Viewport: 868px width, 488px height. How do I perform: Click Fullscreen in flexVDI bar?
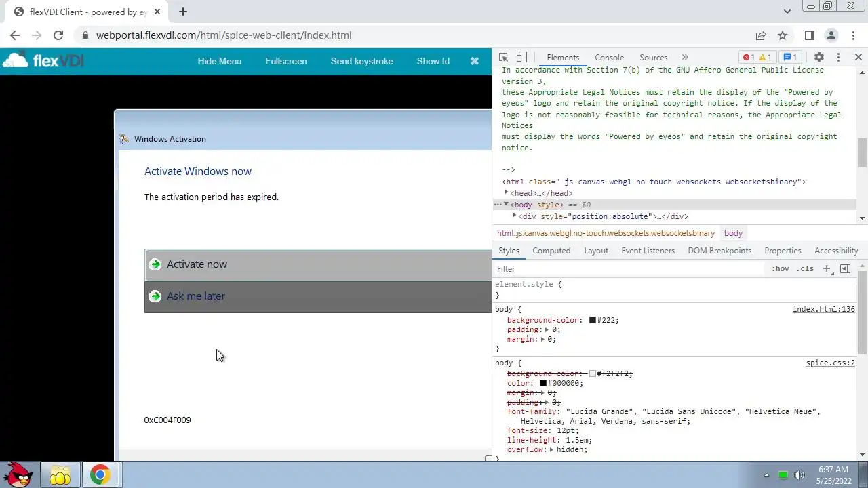coord(285,61)
